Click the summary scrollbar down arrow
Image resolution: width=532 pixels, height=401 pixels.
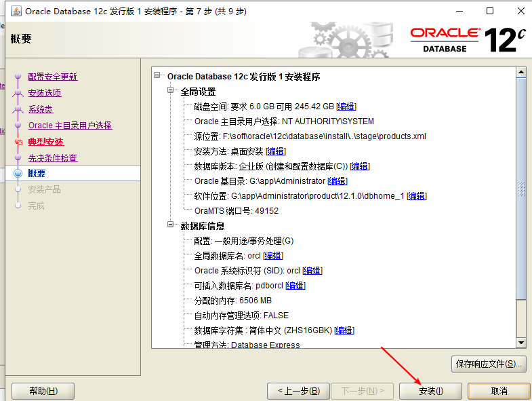pyautogui.click(x=521, y=343)
